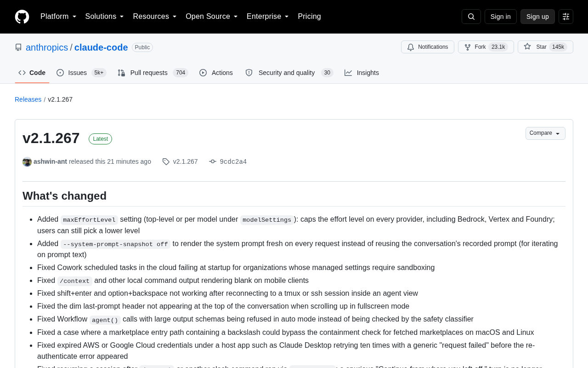Image resolution: width=588 pixels, height=368 pixels.
Task: Click the Sign up button
Action: 537,17
